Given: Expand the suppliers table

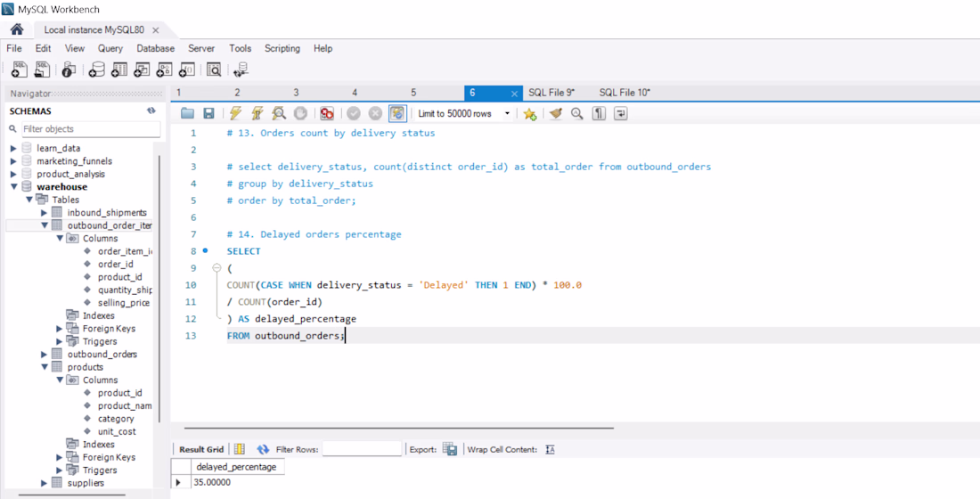Looking at the screenshot, I should [44, 483].
